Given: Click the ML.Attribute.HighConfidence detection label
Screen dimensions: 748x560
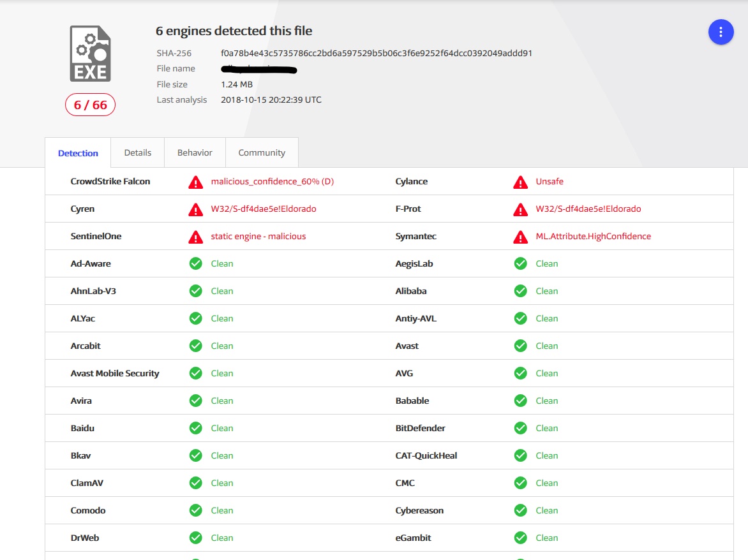Looking at the screenshot, I should 593,237.
